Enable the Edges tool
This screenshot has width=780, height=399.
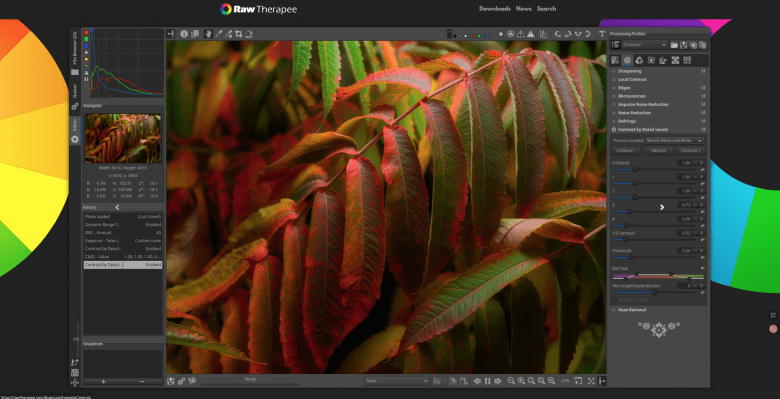(x=614, y=88)
